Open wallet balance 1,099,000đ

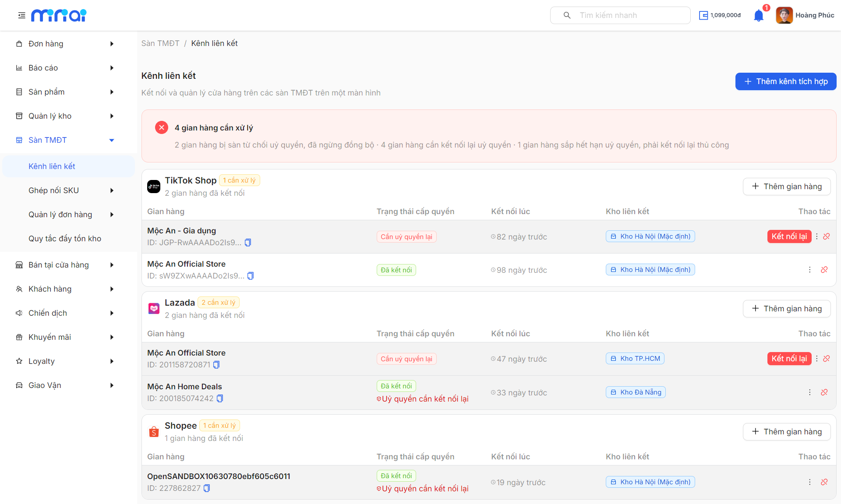720,15
